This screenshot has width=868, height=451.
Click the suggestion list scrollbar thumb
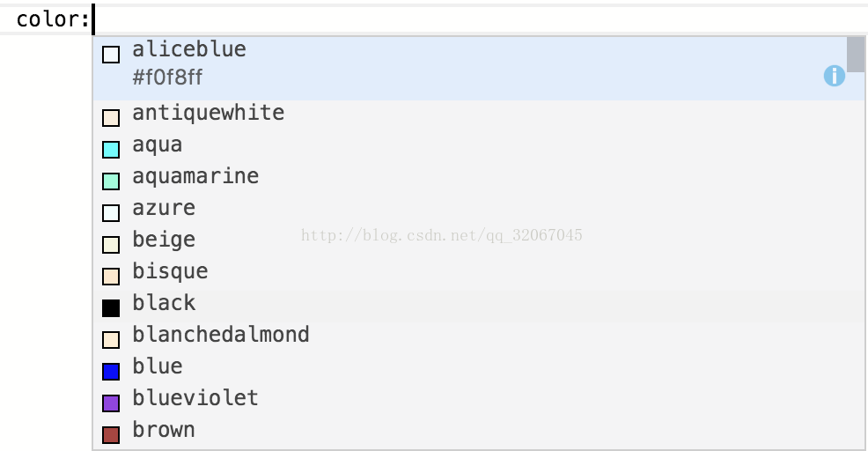[856, 55]
